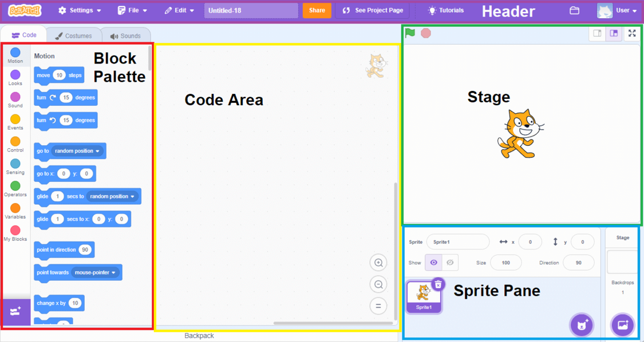644x342 pixels.
Task: Reset code area zoom with equals icon
Action: click(x=378, y=306)
